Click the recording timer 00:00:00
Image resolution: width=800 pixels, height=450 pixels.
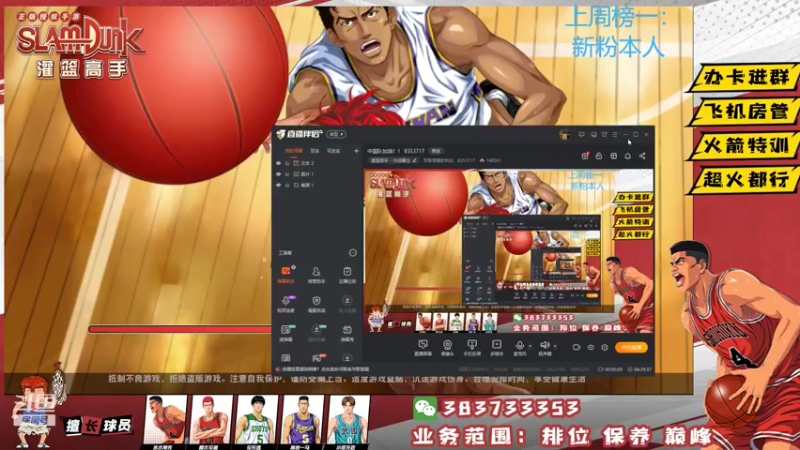pos(614,369)
